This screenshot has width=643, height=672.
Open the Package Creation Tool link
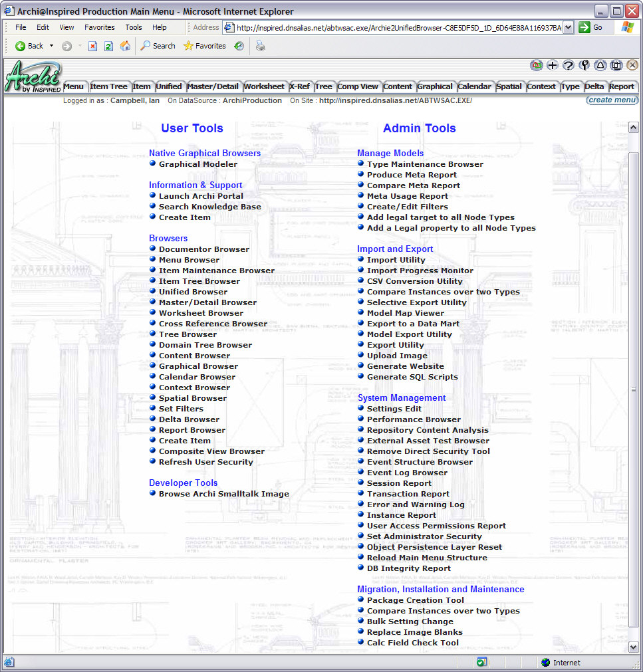416,600
